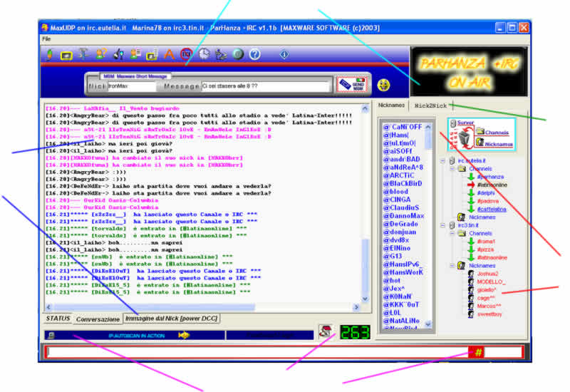Collapse the irc3.tin.it server node

(x=442, y=225)
